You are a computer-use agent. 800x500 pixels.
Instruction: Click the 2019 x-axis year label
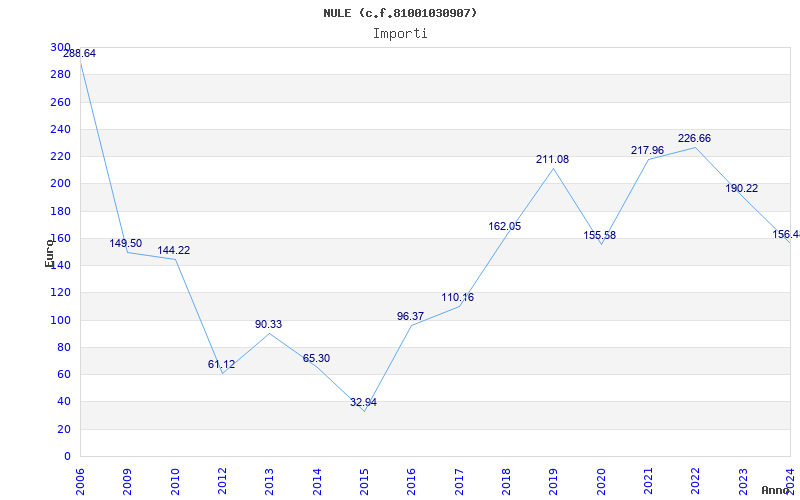554,482
